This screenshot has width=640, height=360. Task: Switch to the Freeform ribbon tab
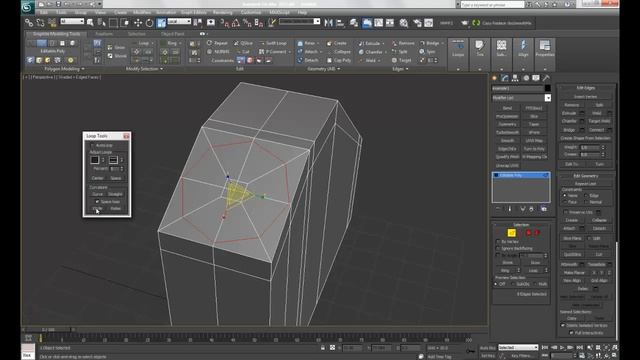104,34
